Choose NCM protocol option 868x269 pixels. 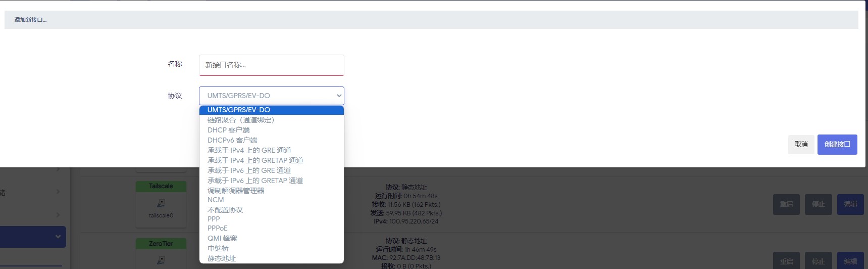point(272,200)
